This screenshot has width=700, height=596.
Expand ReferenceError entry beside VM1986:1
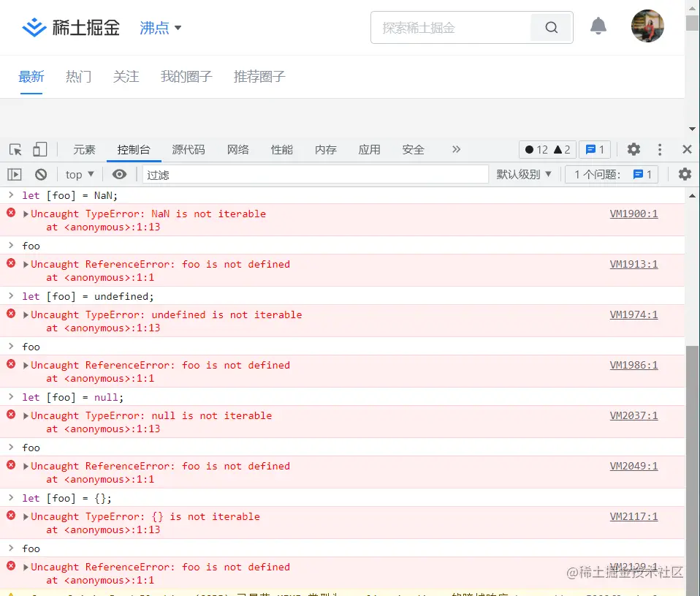pos(26,366)
